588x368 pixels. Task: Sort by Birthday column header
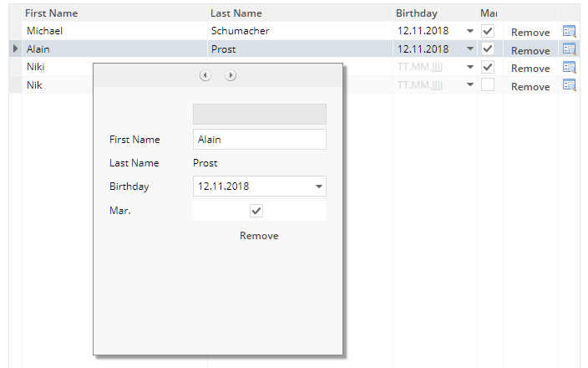[x=417, y=13]
